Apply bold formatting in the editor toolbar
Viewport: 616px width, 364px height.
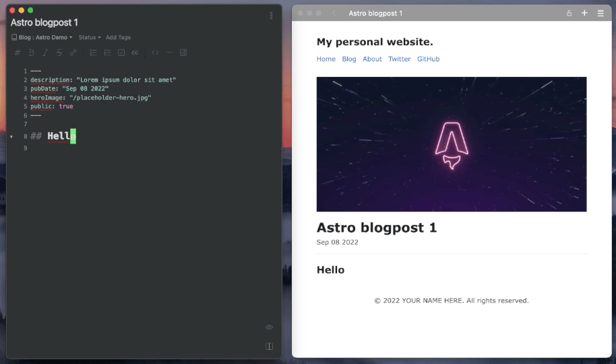pos(32,53)
